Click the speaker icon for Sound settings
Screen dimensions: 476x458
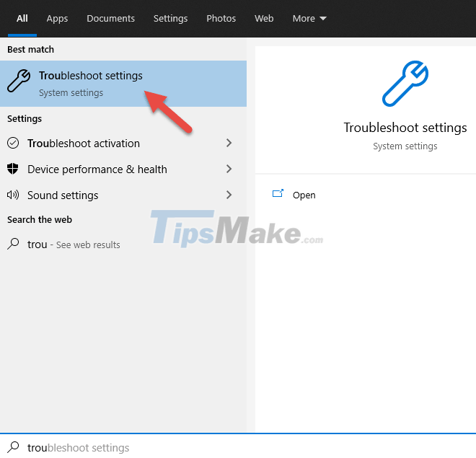click(13, 195)
